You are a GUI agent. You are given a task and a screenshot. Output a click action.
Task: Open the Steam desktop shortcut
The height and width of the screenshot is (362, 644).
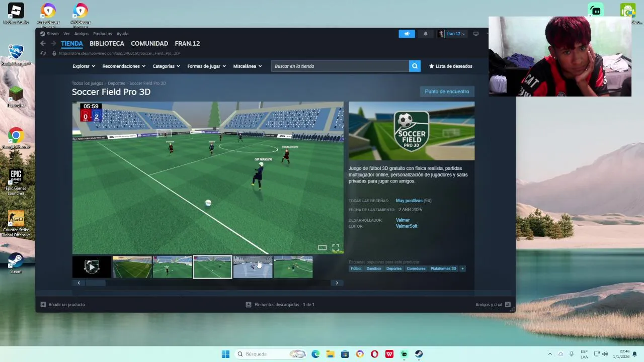[x=16, y=263]
